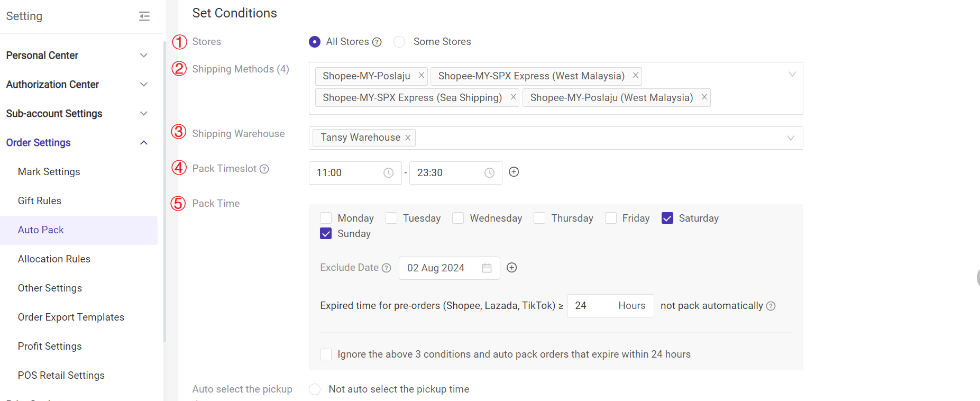Remove Tansy Warehouse tag
Image resolution: width=980 pixels, height=401 pixels.
408,138
